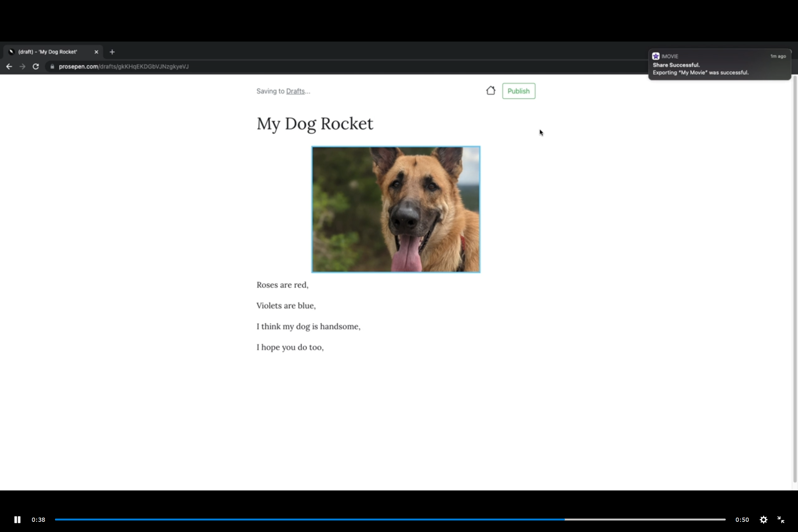
Task: Reload the page with the refresh icon
Action: coord(35,66)
